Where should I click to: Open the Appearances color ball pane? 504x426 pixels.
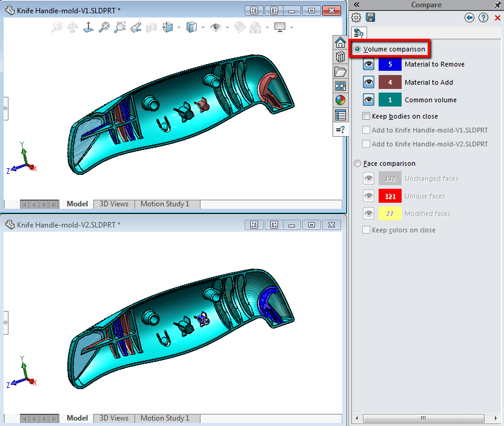click(340, 100)
